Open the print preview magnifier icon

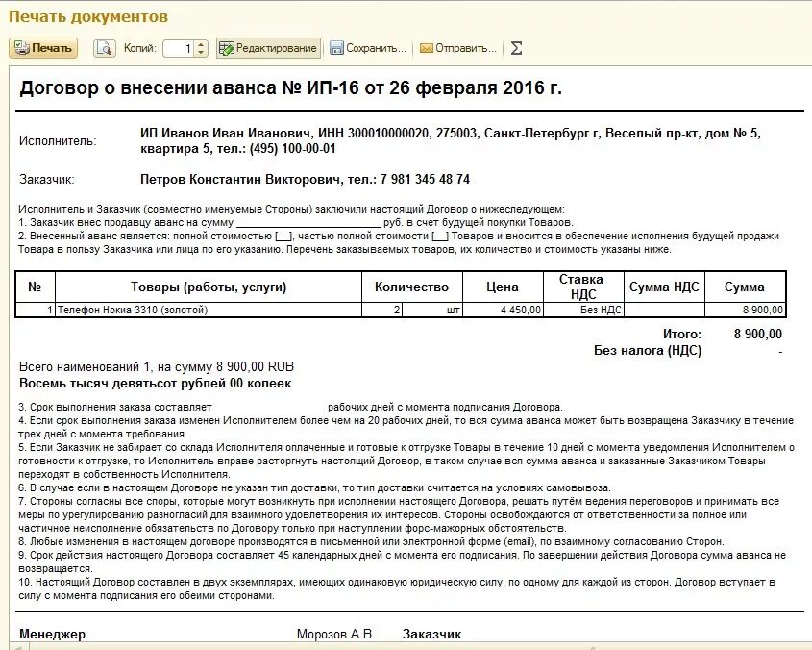pyautogui.click(x=104, y=48)
